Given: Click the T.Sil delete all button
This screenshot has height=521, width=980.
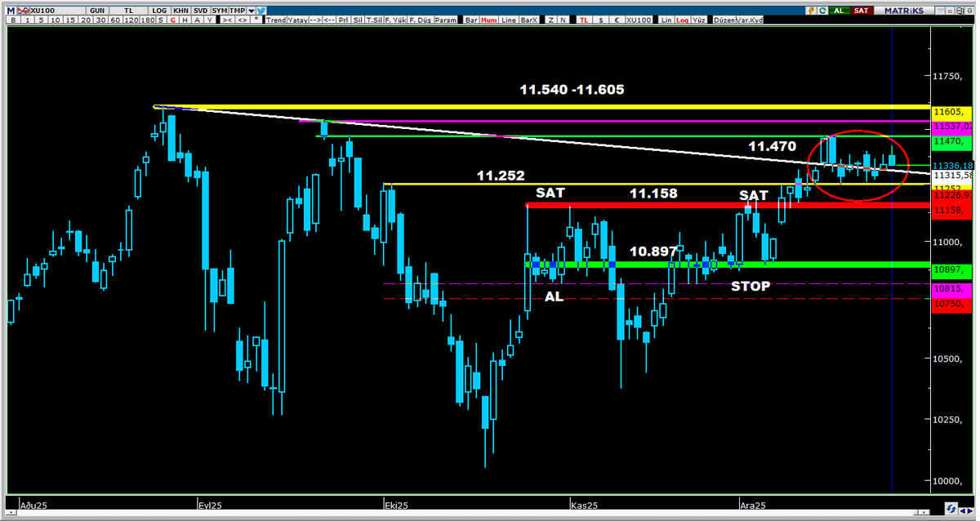Looking at the screenshot, I should [x=374, y=20].
